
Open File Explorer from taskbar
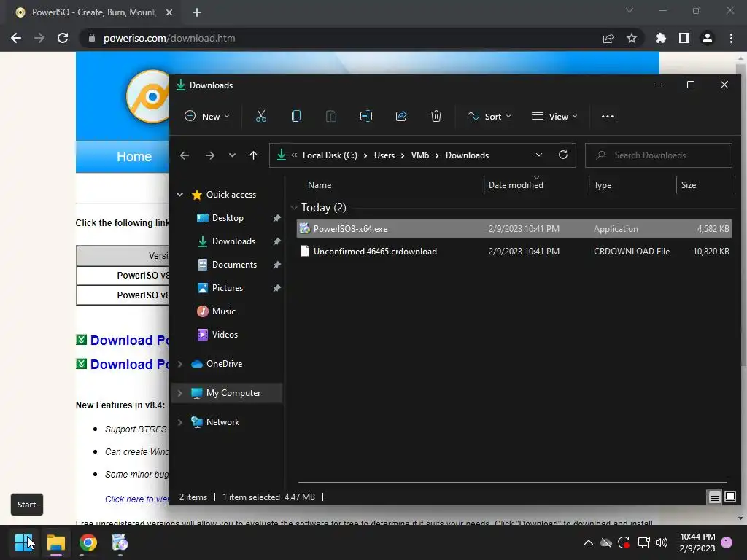pyautogui.click(x=55, y=542)
